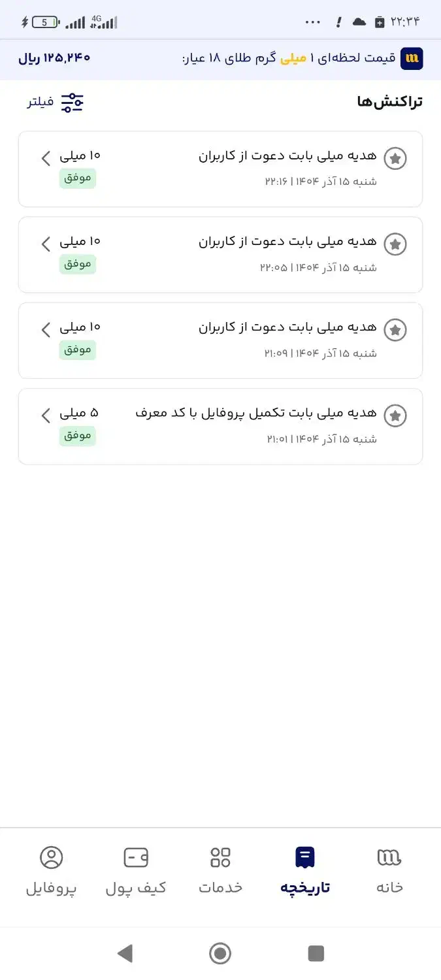Tap the موفق badge on the ۵ میلی gift transaction
Screen dimensions: 441x980
tap(77, 436)
